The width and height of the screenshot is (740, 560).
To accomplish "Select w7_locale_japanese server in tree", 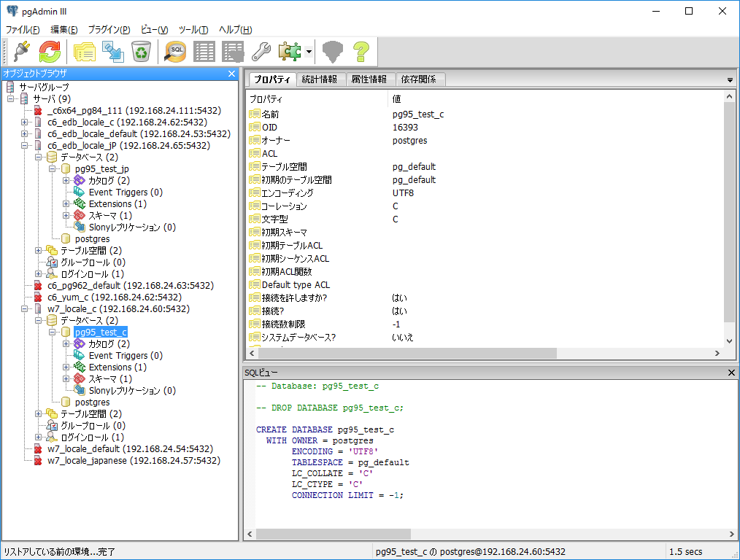I will pos(133,461).
